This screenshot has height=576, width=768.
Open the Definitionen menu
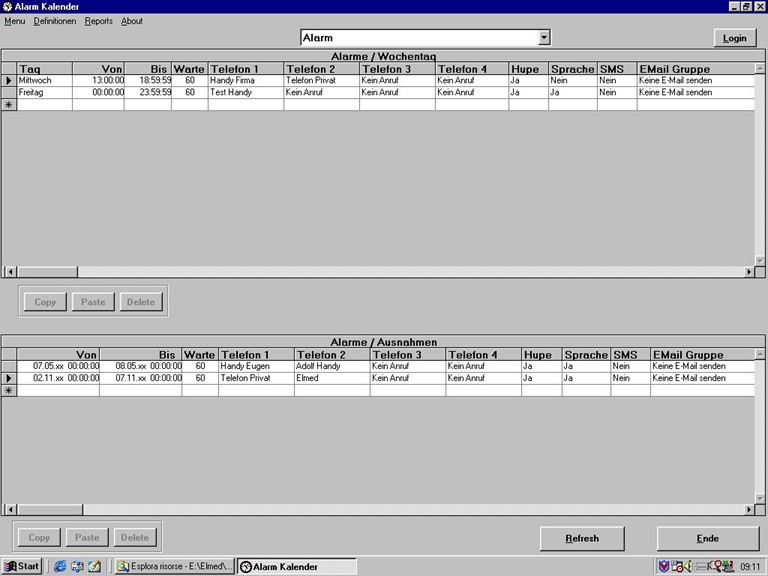[x=54, y=21]
